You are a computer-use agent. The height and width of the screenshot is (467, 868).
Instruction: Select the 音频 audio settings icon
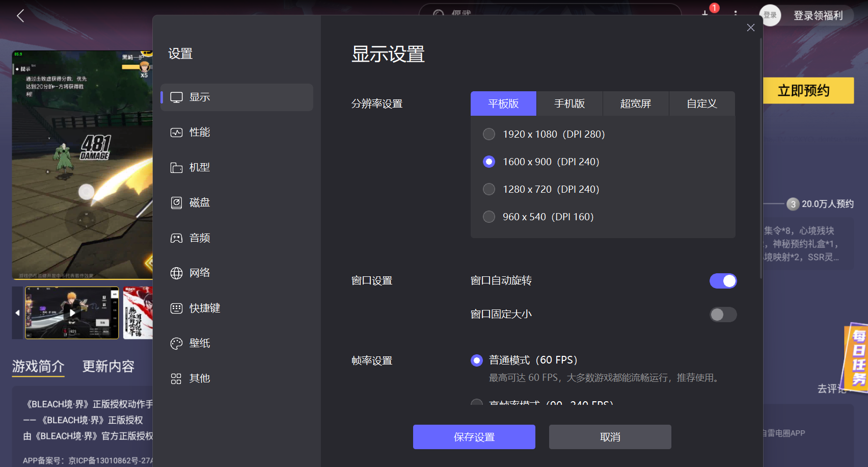(176, 238)
